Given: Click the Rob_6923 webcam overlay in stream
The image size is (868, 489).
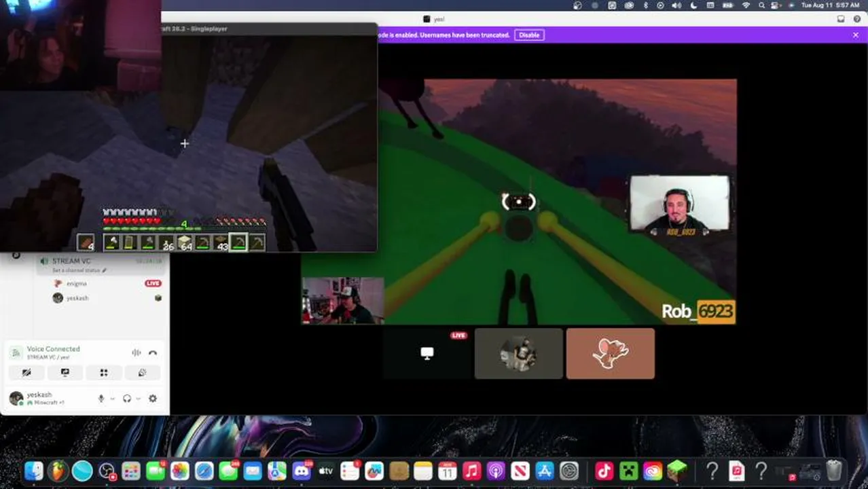Looking at the screenshot, I should point(679,205).
